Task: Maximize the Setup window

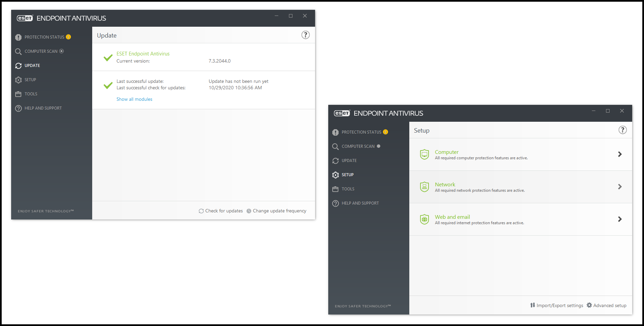Action: pyautogui.click(x=608, y=111)
